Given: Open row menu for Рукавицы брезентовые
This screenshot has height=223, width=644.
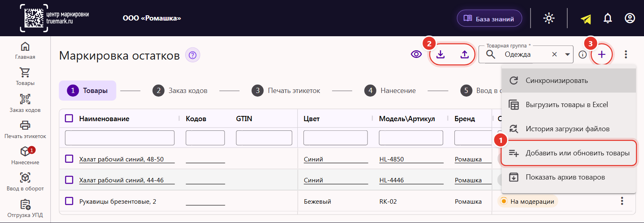Looking at the screenshot, I should (622, 201).
